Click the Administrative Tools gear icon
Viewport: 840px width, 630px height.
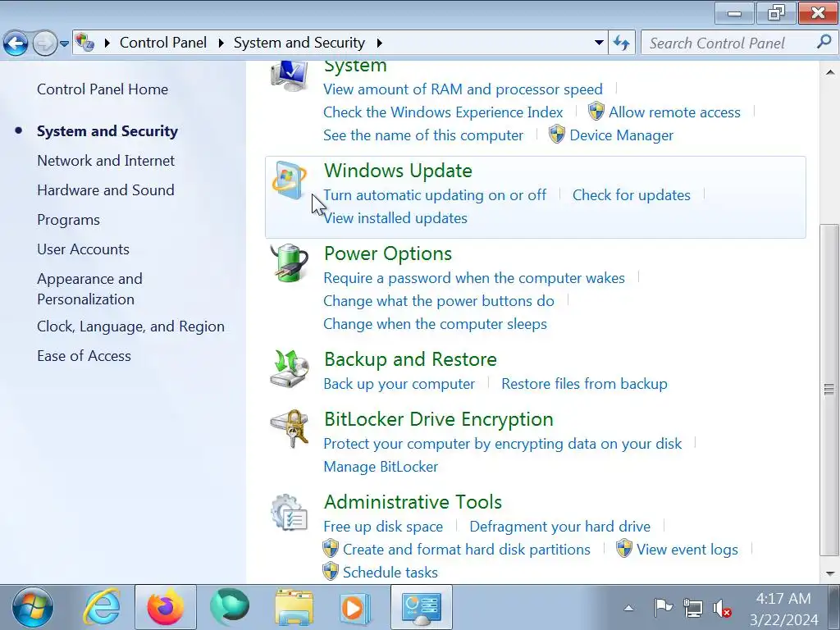[x=290, y=512]
